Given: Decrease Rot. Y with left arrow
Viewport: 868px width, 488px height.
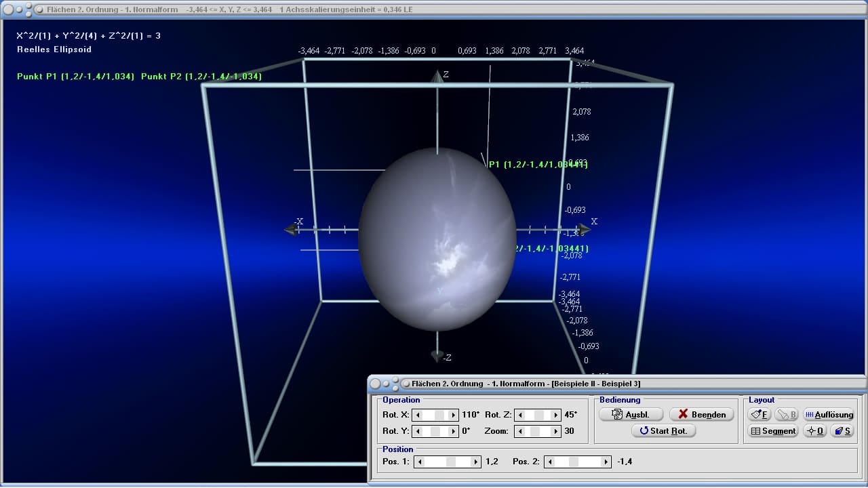Looking at the screenshot, I should (418, 431).
